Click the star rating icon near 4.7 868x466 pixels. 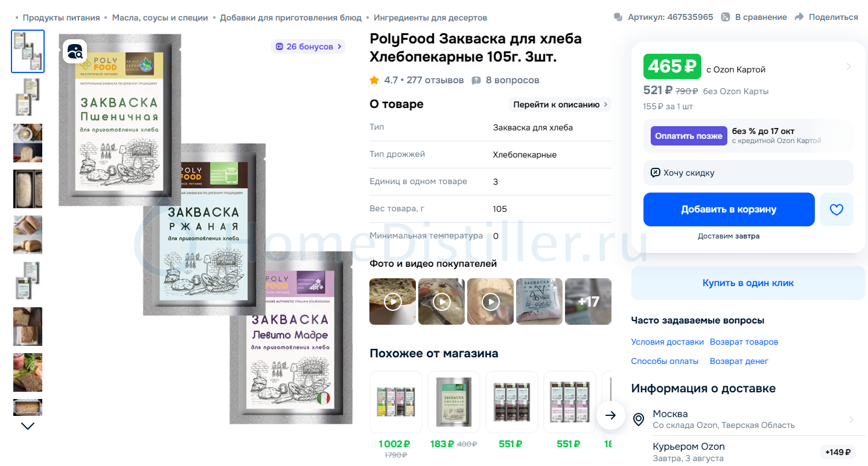point(374,80)
